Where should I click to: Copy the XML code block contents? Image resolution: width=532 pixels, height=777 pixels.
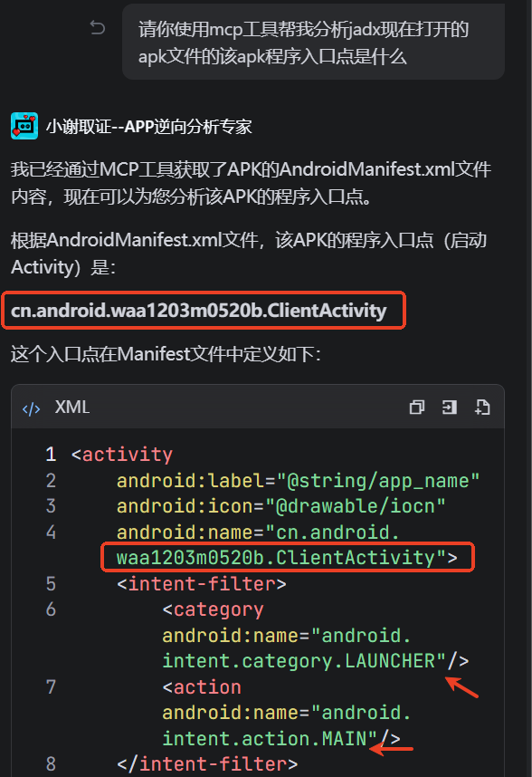click(x=417, y=408)
